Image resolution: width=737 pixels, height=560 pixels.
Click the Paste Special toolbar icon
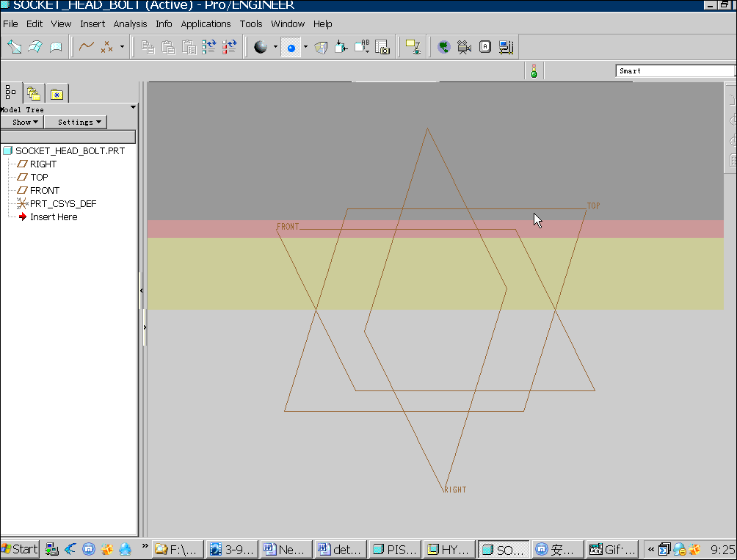pos(189,47)
